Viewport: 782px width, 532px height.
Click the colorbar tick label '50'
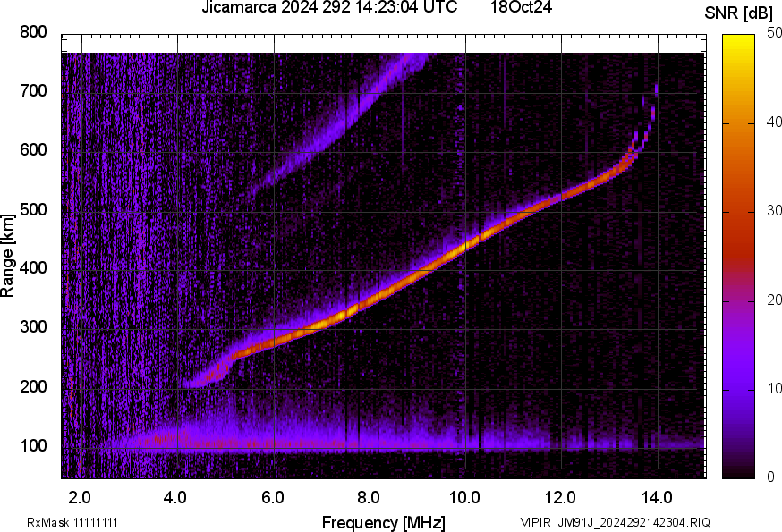coord(774,33)
